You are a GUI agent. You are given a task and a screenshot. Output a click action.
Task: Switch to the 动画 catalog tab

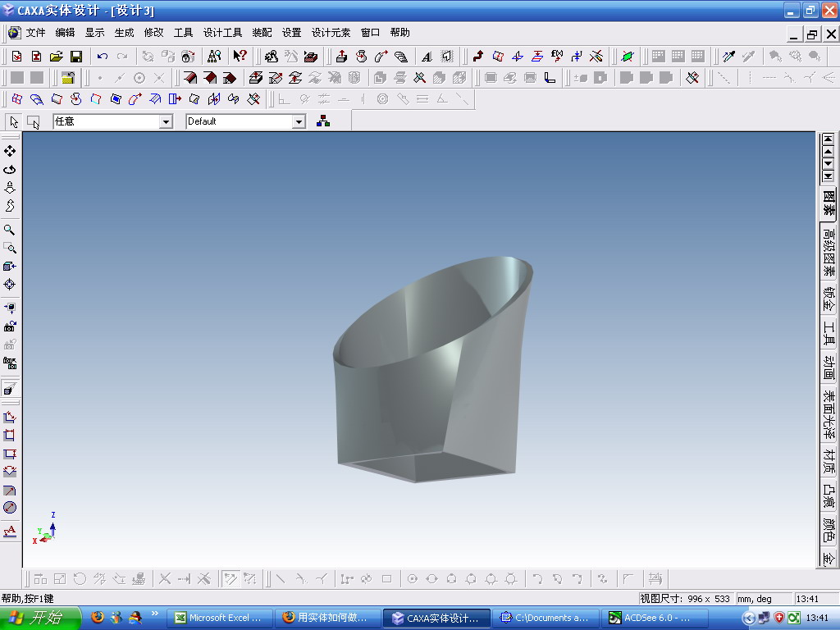(829, 367)
